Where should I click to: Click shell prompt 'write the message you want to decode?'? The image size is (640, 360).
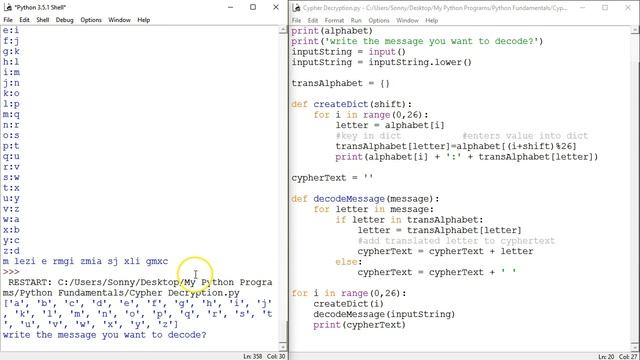pos(104,335)
